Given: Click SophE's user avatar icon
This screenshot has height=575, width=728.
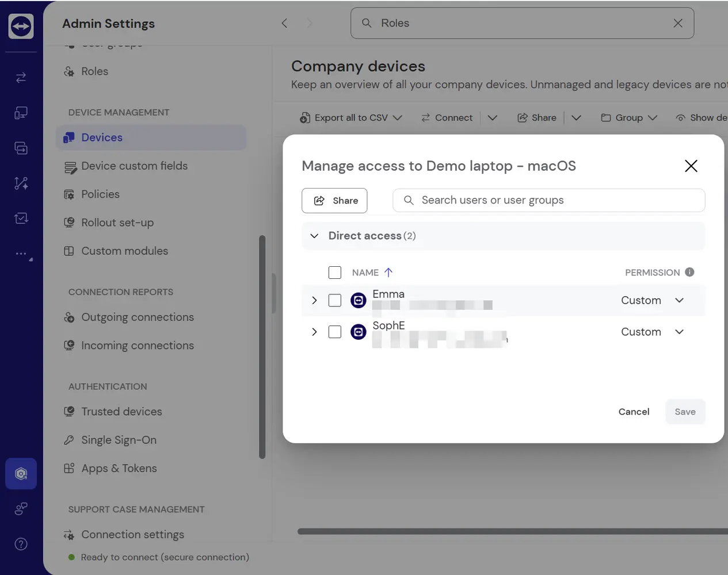Looking at the screenshot, I should (x=359, y=332).
